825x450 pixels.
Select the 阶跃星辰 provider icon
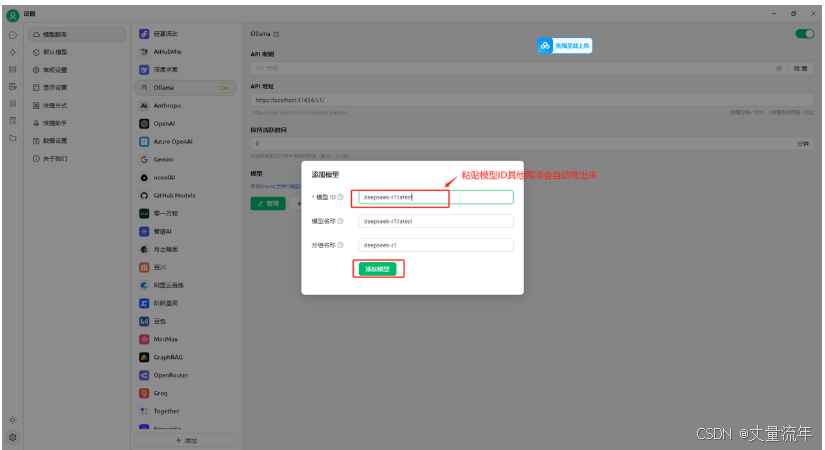point(144,303)
